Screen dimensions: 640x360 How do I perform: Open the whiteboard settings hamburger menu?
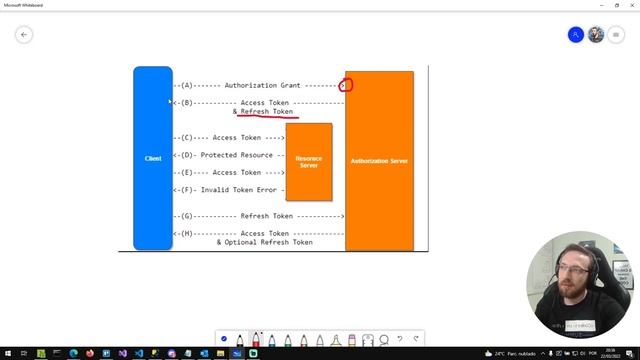coord(616,35)
